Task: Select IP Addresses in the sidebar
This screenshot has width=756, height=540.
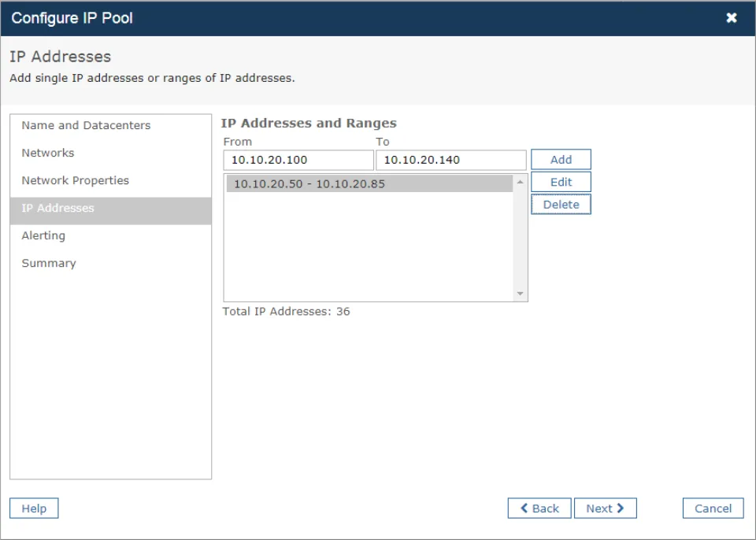Action: pos(110,210)
